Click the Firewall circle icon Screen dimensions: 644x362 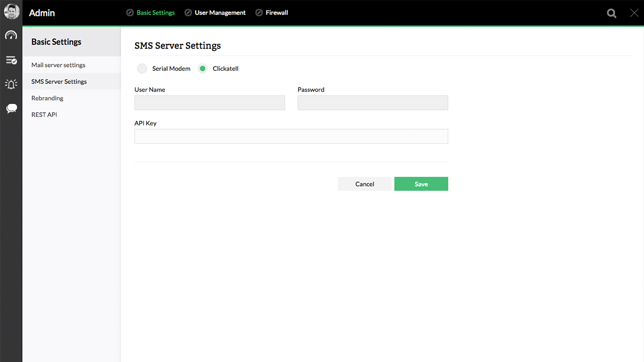click(258, 12)
